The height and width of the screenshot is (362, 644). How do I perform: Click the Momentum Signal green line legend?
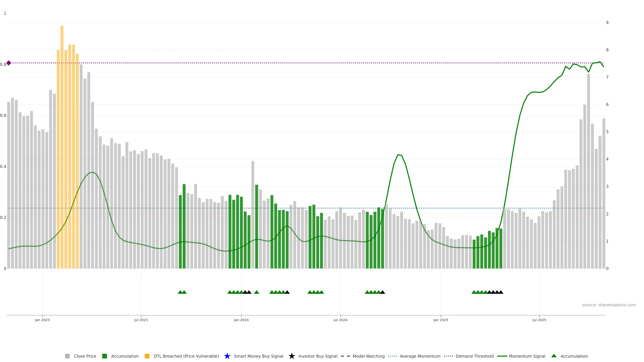pos(502,356)
